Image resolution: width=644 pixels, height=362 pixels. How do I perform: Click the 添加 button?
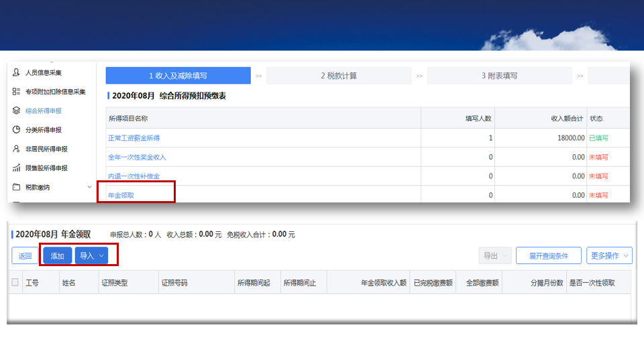58,255
